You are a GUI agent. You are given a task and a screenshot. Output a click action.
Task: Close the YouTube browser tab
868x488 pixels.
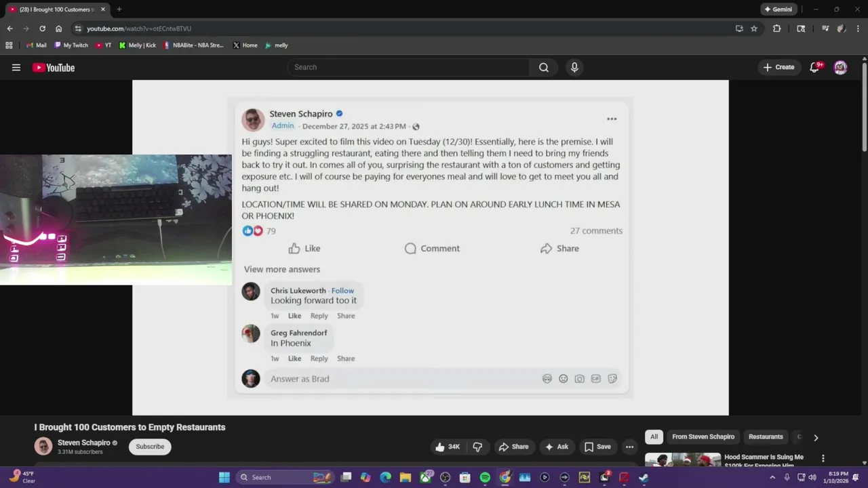tap(103, 9)
